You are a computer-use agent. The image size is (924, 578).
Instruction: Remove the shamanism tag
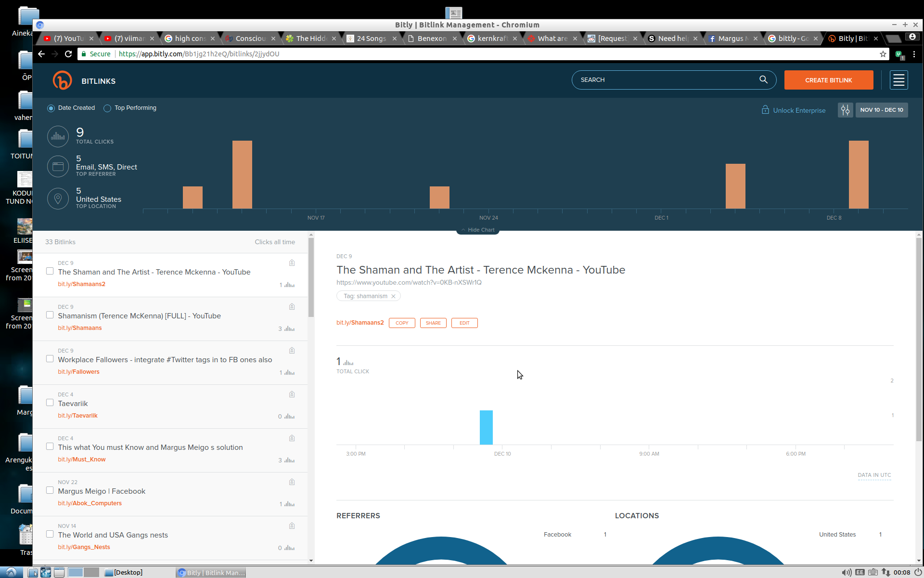(393, 296)
